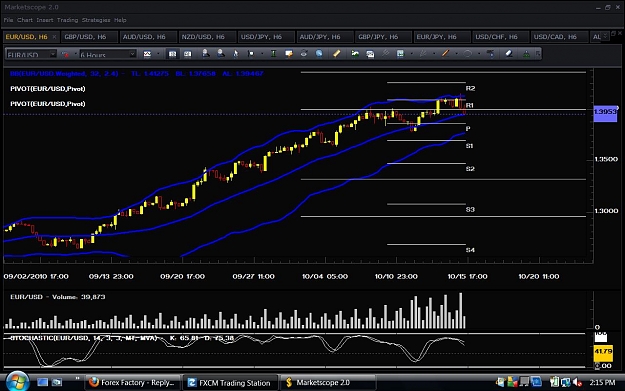Open the Windows Start button
This screenshot has width=625, height=391.
(x=17, y=382)
